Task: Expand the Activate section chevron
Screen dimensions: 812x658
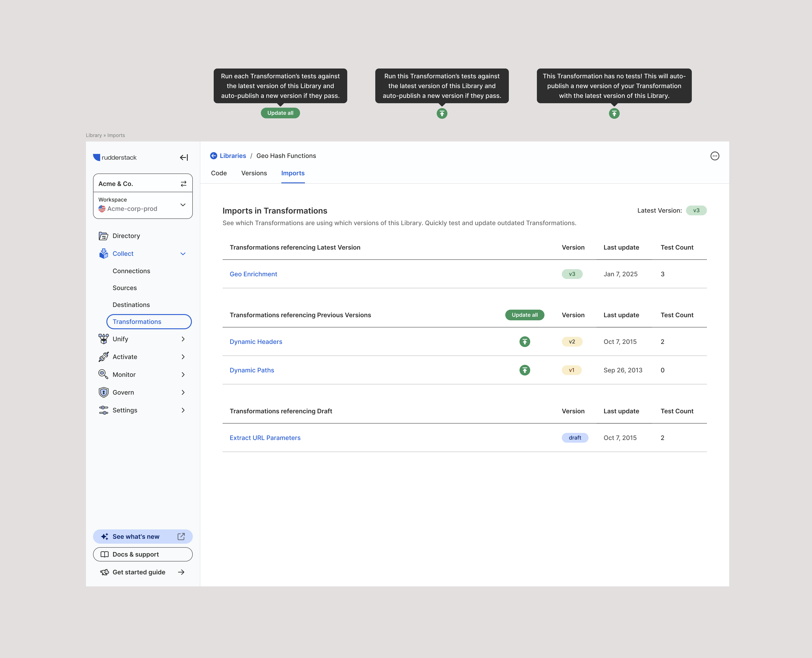Action: coord(183,357)
